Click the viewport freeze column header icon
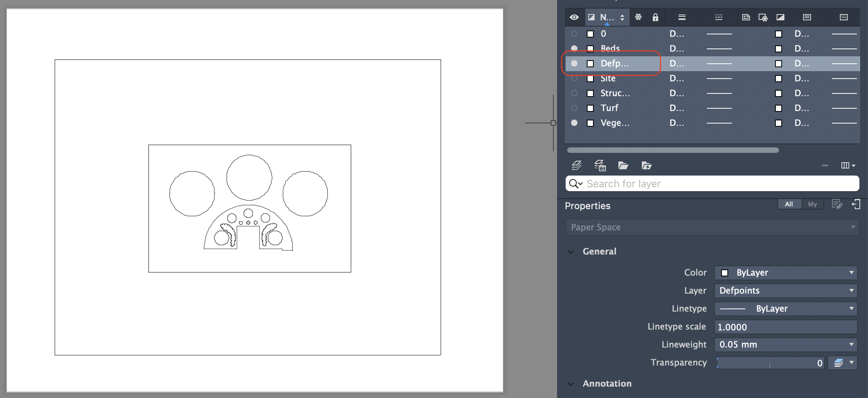The width and height of the screenshot is (868, 398). pos(763,17)
